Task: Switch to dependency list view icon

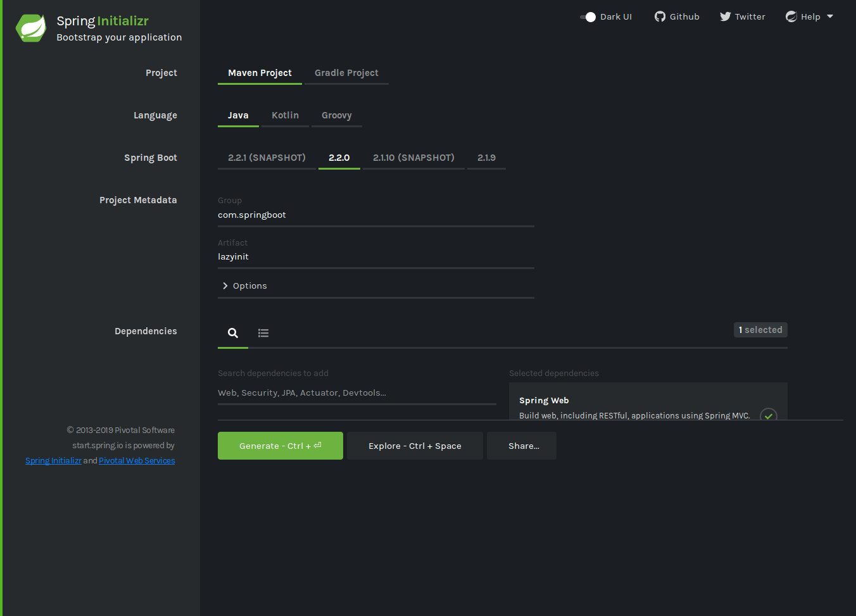Action: tap(263, 333)
